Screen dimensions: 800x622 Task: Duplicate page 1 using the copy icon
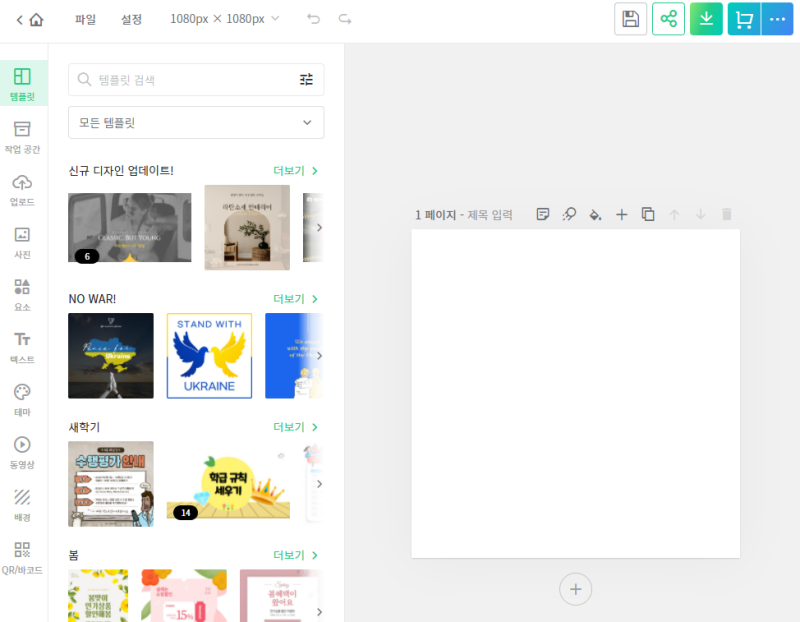coord(647,214)
